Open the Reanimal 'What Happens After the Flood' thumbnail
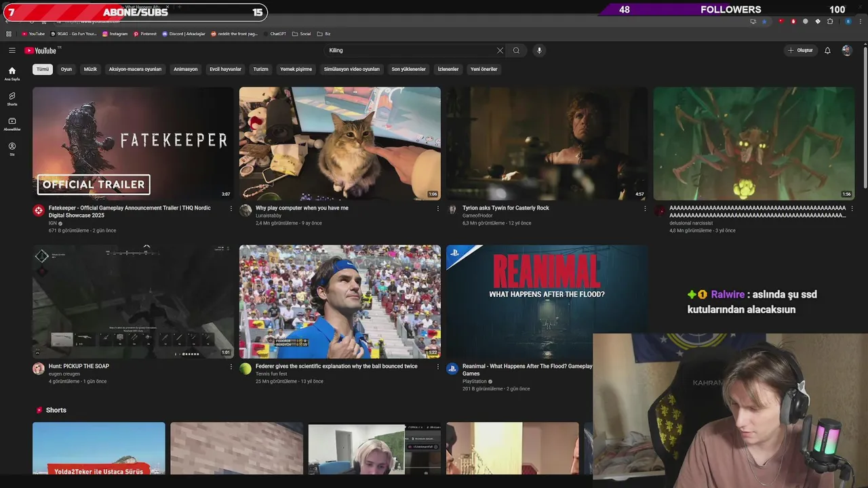This screenshot has width=868, height=488. point(547,302)
